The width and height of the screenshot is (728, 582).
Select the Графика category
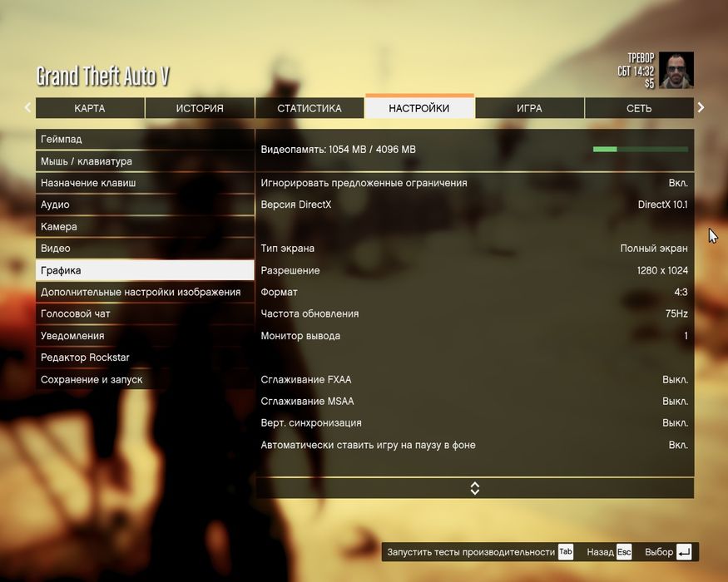(x=145, y=270)
